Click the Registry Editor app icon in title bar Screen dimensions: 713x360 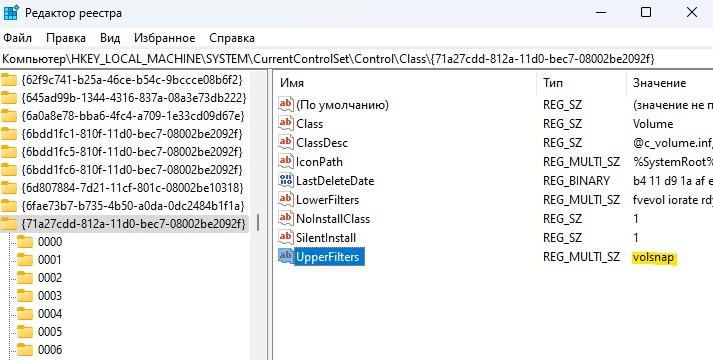pos(10,12)
